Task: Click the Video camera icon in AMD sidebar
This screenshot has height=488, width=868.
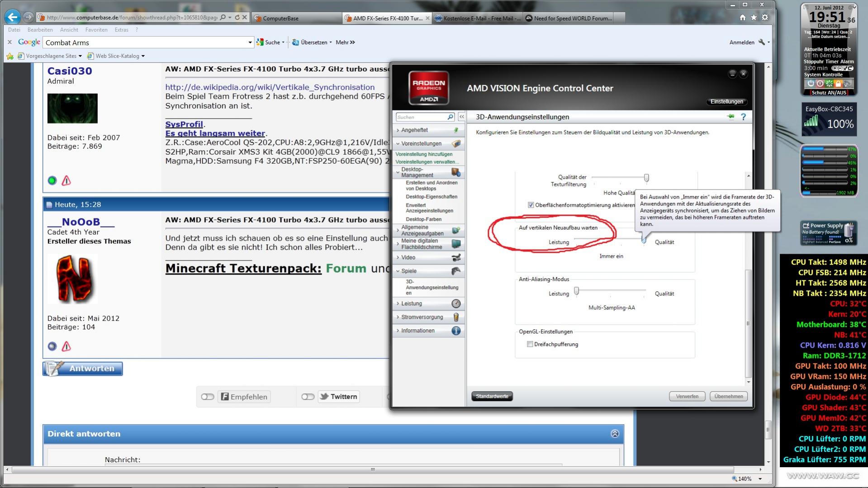Action: click(x=456, y=257)
